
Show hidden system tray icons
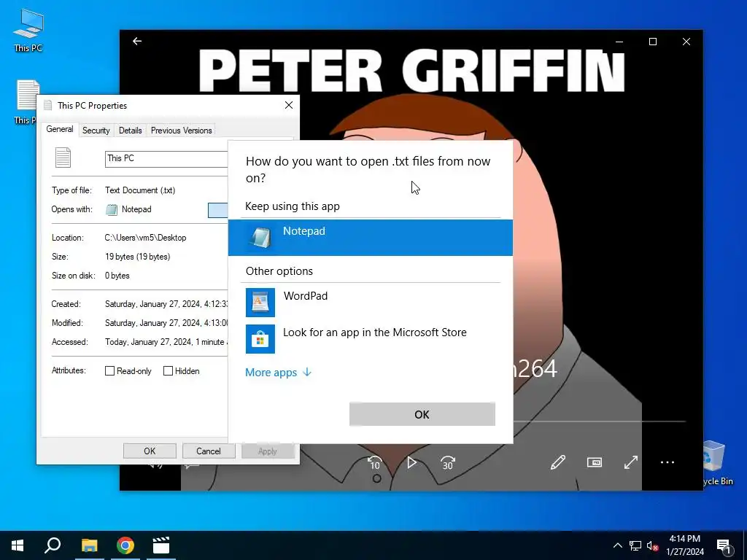pyautogui.click(x=617, y=545)
